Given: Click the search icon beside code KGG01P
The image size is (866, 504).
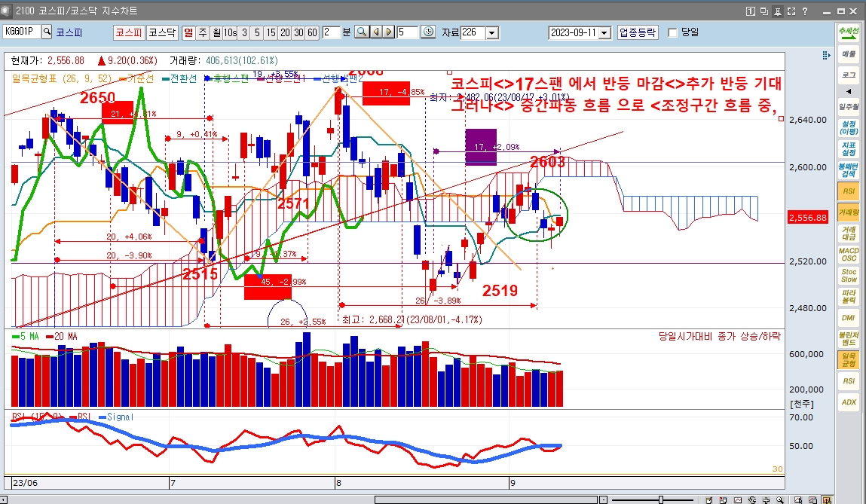Looking at the screenshot, I should point(47,32).
